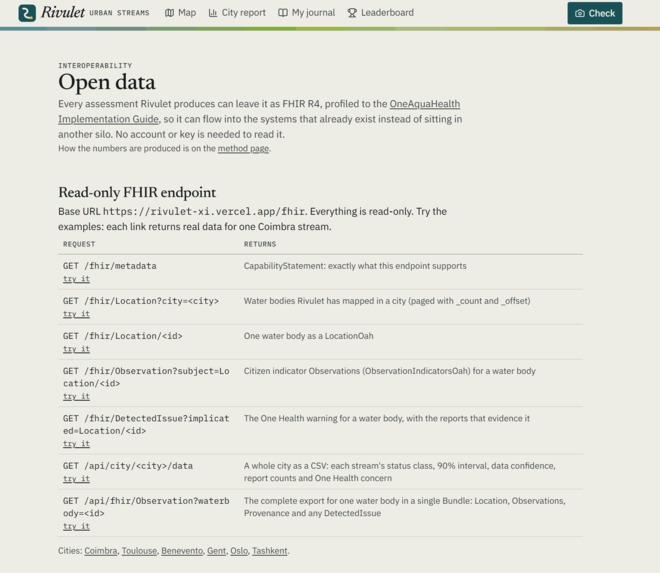The image size is (660, 573).
Task: Click the trophy icon beside Leaderboard
Action: [352, 13]
